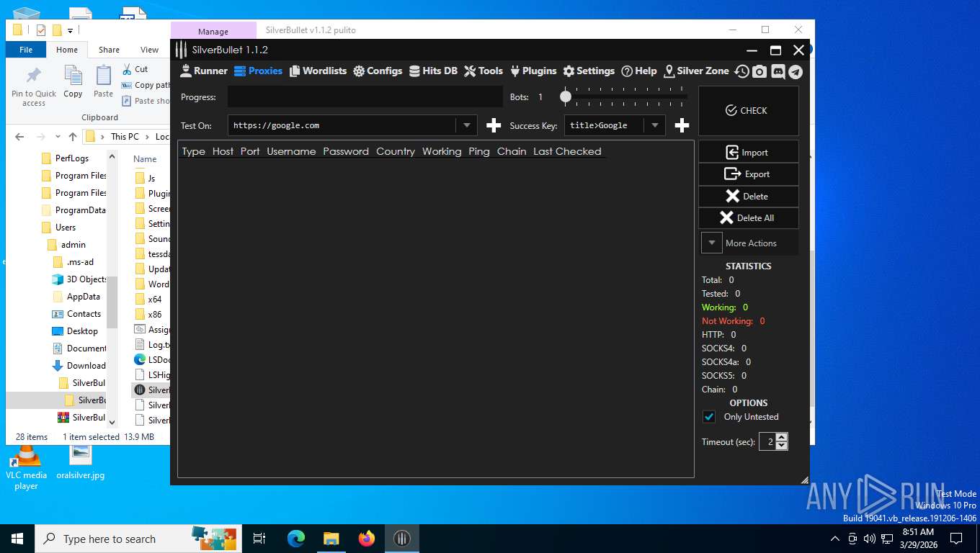Click the Explorer Up arrow button

[x=73, y=137]
